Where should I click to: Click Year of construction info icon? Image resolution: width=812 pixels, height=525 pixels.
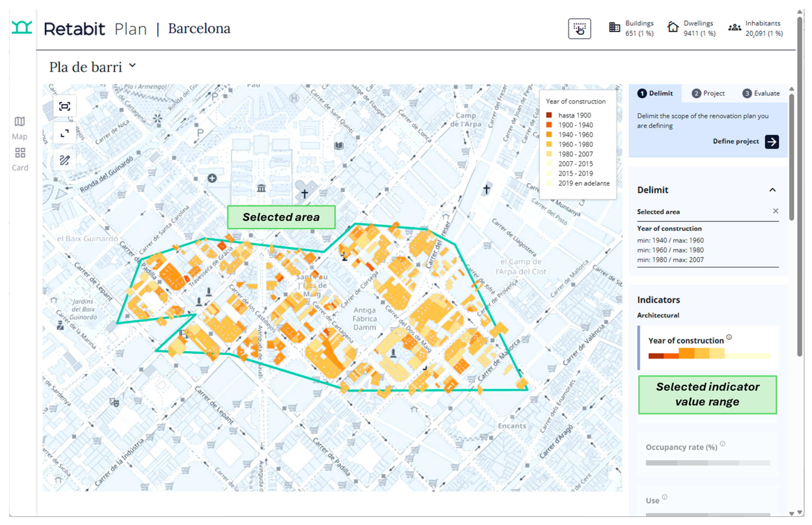tap(729, 337)
